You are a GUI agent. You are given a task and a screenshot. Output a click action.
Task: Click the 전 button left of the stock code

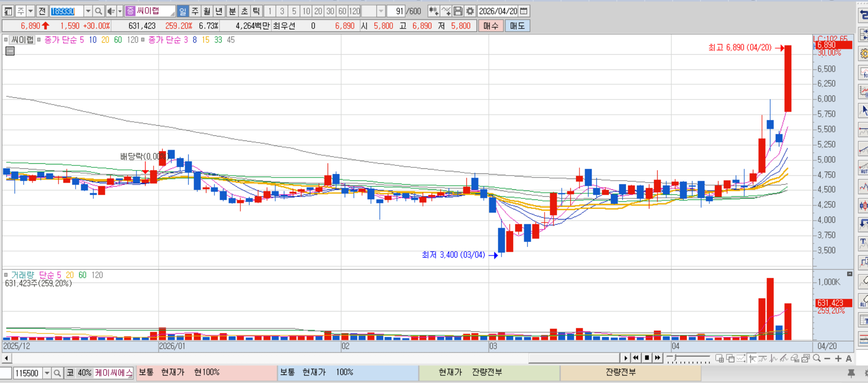pos(42,11)
